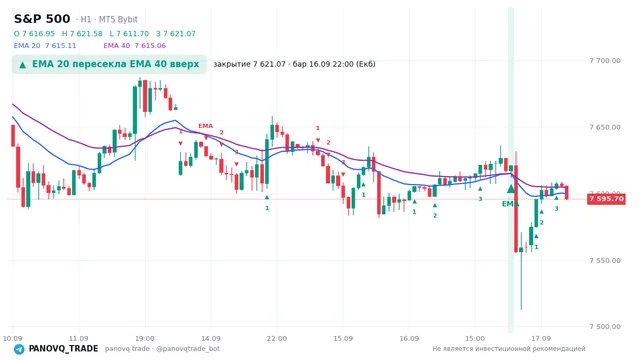The image size is (640, 360).
Task: Click the Не является инвестиционной рекомендацией disclaimer
Action: (509, 349)
